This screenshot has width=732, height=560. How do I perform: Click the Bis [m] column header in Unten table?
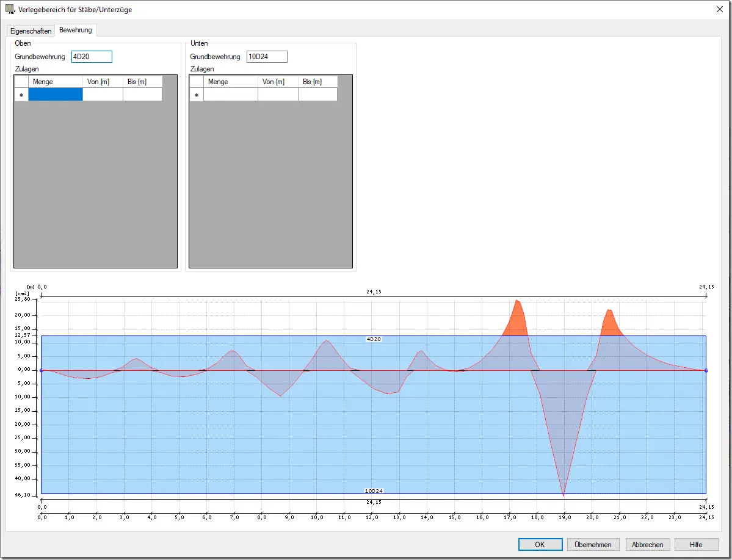pos(317,82)
